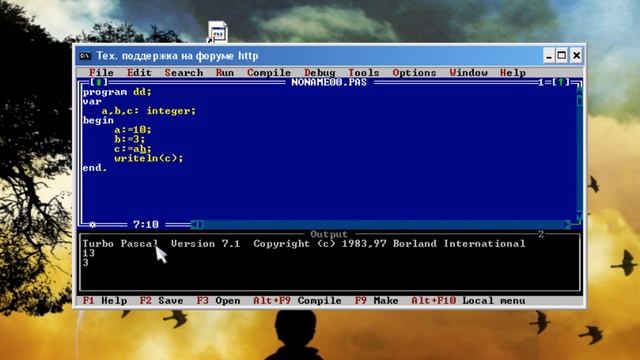Click the editor scroll up arrow

click(579, 91)
